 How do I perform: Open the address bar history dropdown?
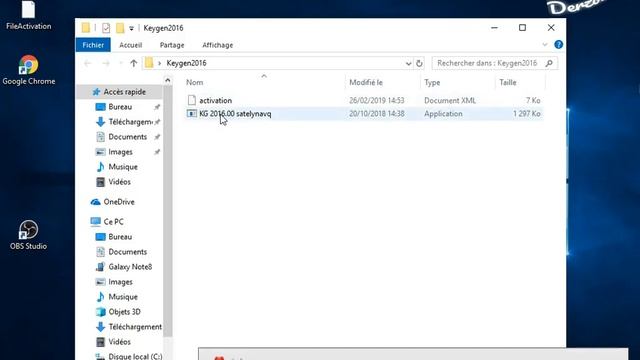tap(408, 63)
